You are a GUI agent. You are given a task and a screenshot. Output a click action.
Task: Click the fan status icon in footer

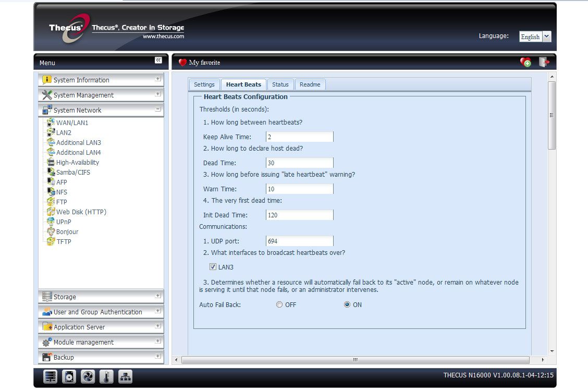click(88, 376)
